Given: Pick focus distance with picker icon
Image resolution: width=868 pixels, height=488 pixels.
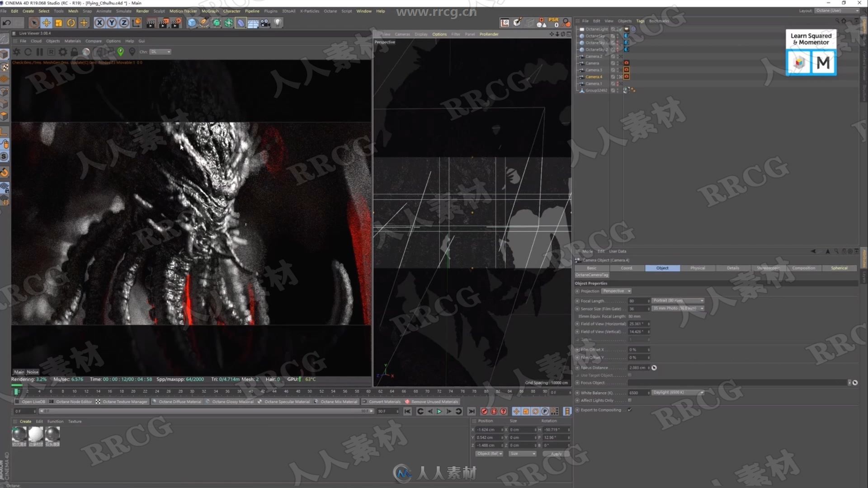Looking at the screenshot, I should 654,368.
